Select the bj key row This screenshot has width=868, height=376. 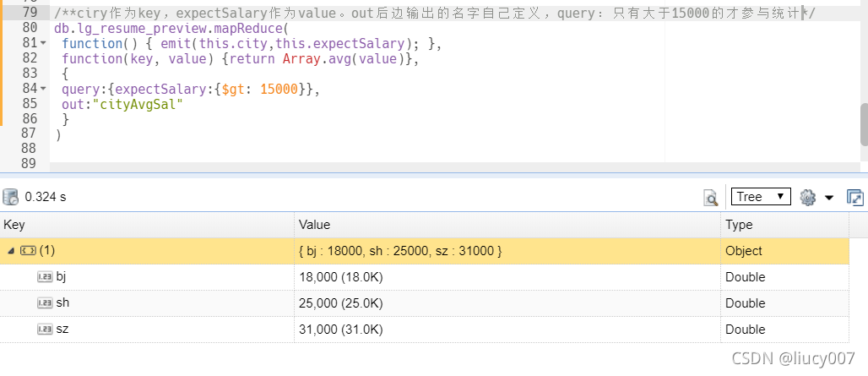[x=424, y=277]
